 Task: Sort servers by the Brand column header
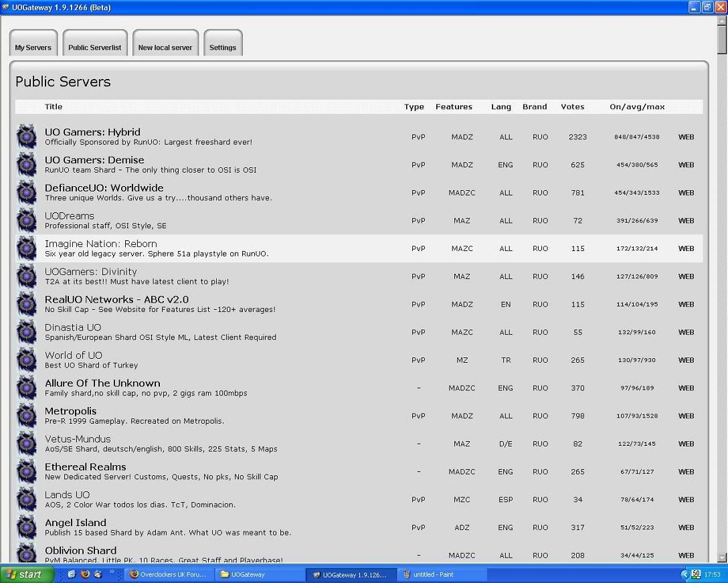pos(535,106)
